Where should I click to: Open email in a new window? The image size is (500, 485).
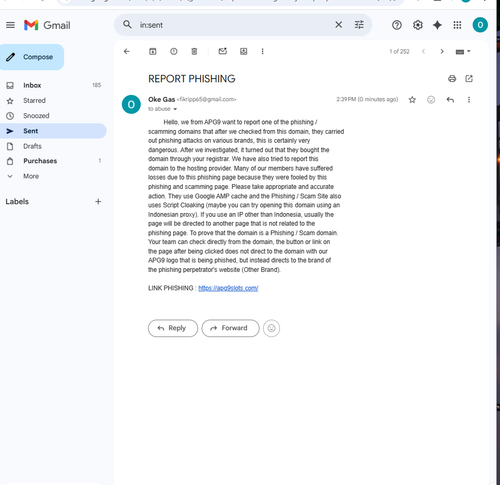(469, 79)
